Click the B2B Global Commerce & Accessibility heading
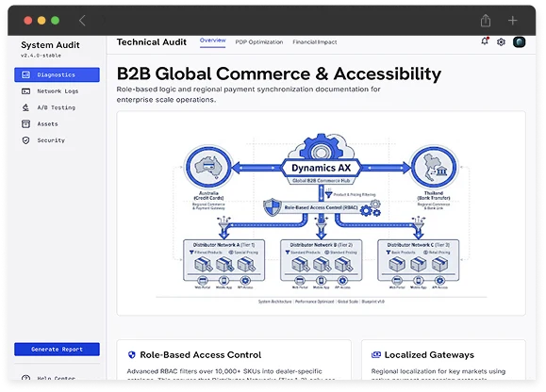The height and width of the screenshot is (392, 546). pyautogui.click(x=279, y=73)
